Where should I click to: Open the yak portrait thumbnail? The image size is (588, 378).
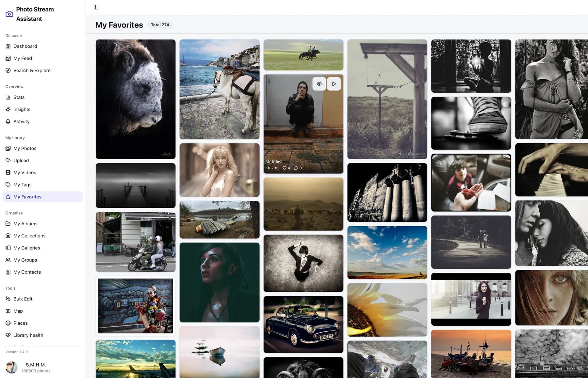click(x=136, y=99)
